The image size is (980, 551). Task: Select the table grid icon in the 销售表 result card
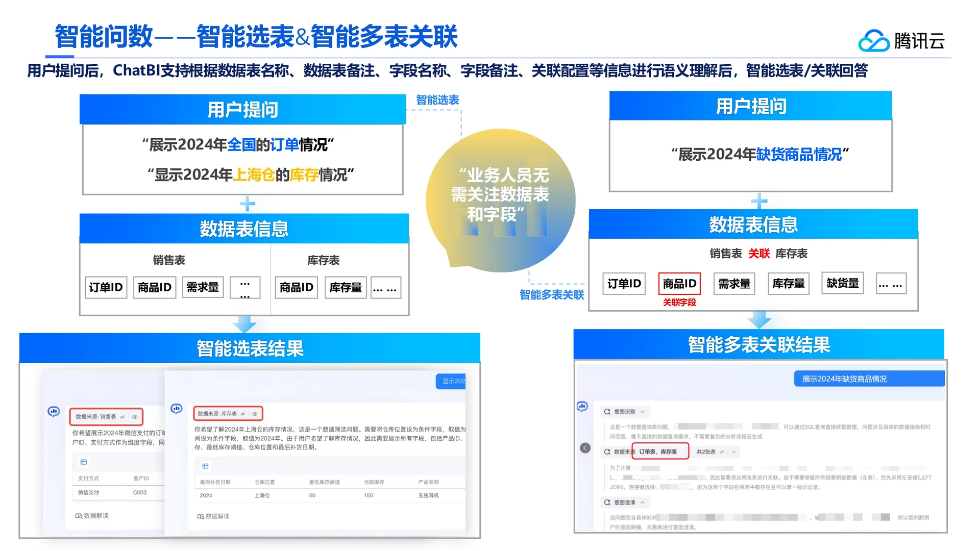tap(84, 462)
